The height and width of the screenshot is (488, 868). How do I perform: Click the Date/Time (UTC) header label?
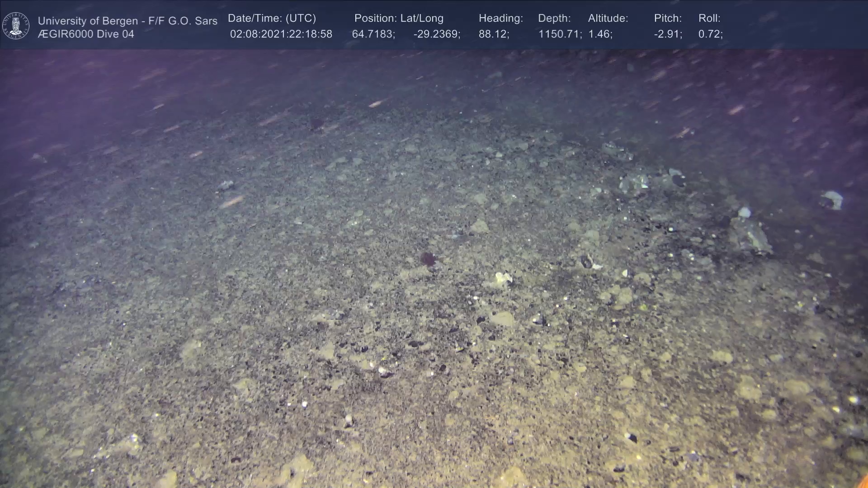pos(272,19)
